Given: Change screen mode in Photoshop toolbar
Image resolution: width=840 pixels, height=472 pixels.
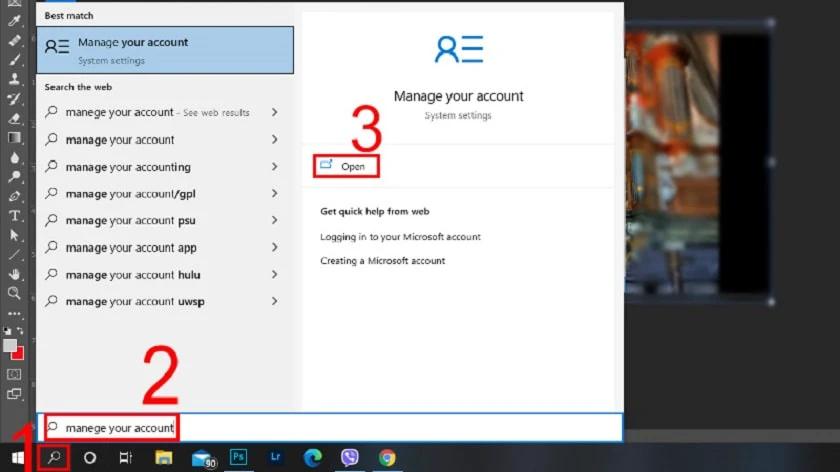Looking at the screenshot, I should tap(14, 394).
